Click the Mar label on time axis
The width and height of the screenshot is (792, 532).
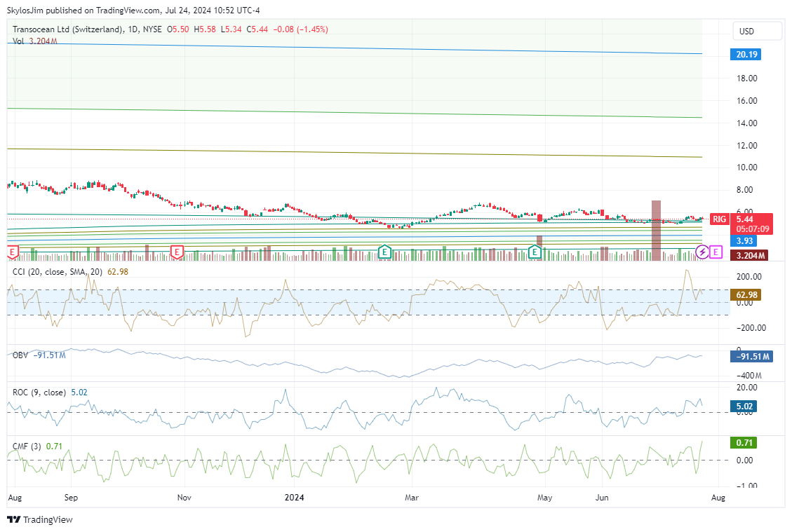(412, 498)
